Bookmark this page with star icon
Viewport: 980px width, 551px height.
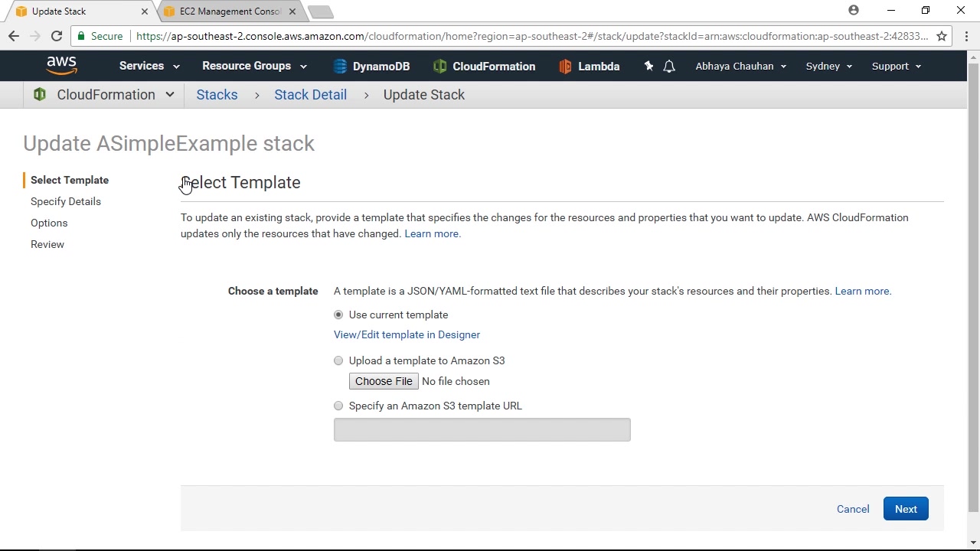(x=942, y=36)
